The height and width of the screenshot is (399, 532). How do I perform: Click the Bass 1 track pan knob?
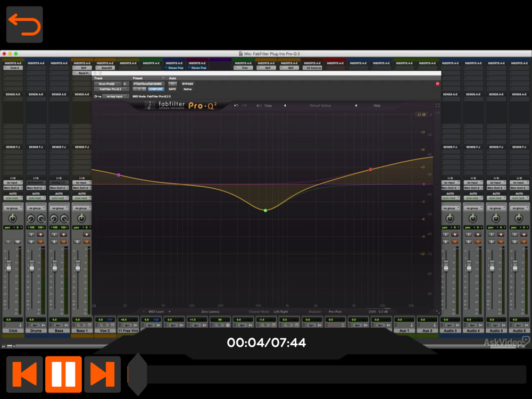click(x=81, y=219)
